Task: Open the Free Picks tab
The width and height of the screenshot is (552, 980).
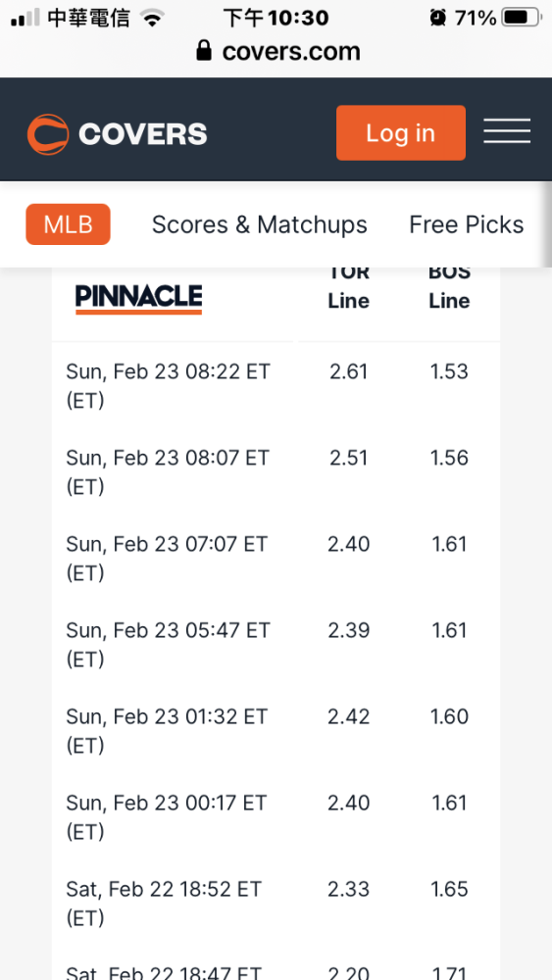Action: pos(467,224)
